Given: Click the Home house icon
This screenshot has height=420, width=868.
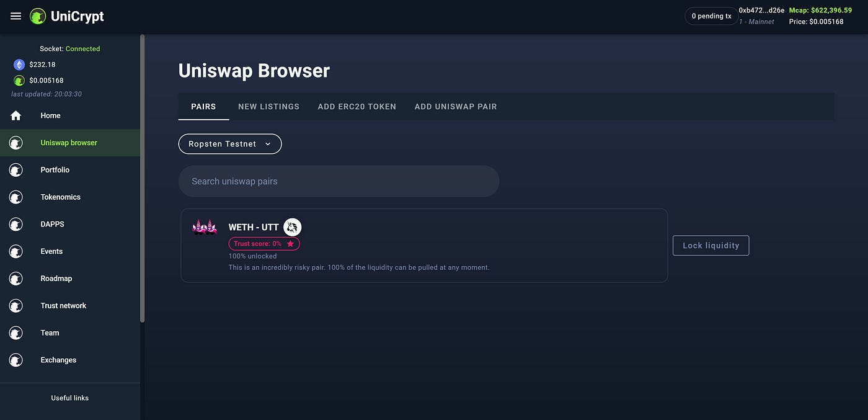Looking at the screenshot, I should [16, 115].
